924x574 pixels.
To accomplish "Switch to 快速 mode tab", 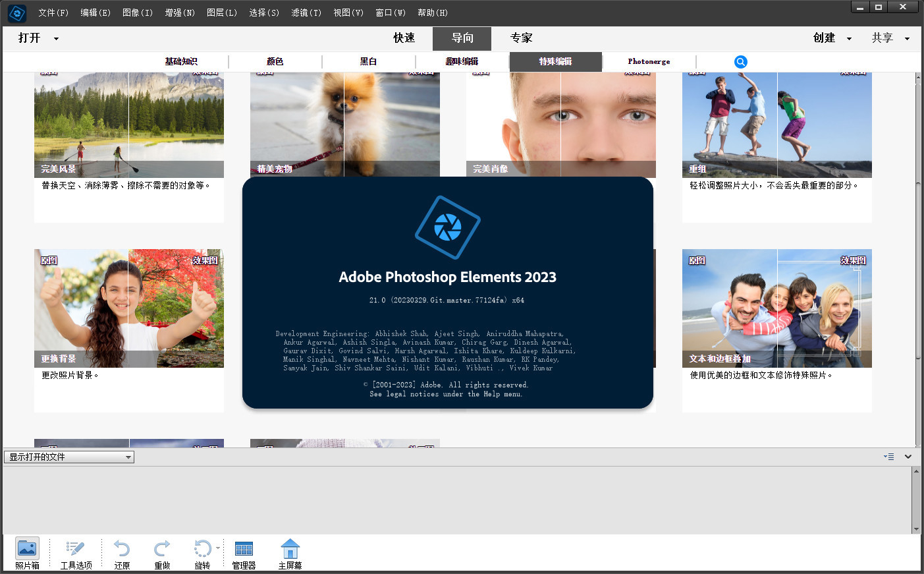I will coord(404,38).
